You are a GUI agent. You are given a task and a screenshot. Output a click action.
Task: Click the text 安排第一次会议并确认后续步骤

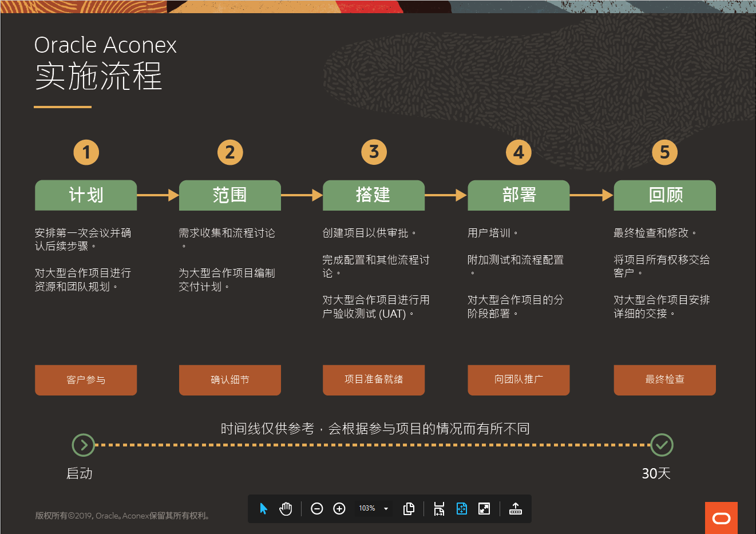tap(83, 239)
